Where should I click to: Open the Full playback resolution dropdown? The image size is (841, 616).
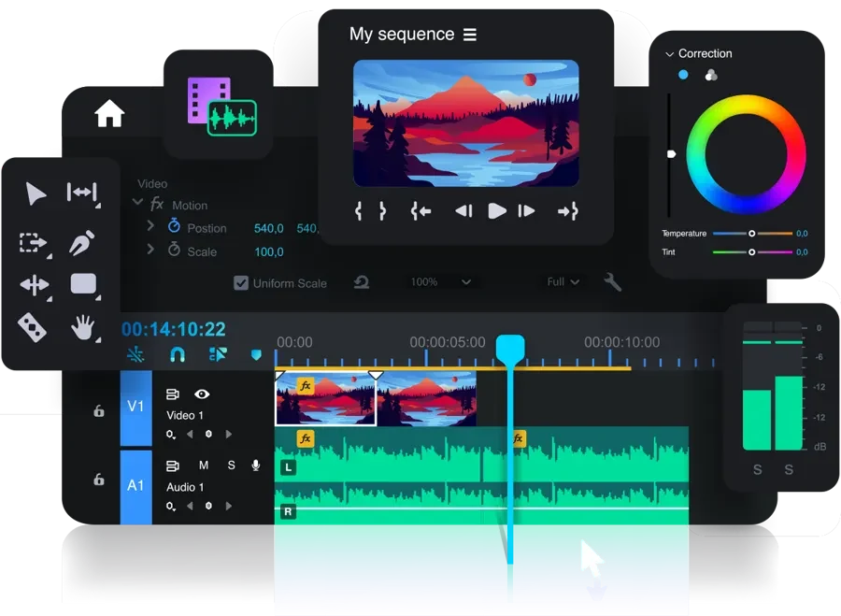point(563,281)
